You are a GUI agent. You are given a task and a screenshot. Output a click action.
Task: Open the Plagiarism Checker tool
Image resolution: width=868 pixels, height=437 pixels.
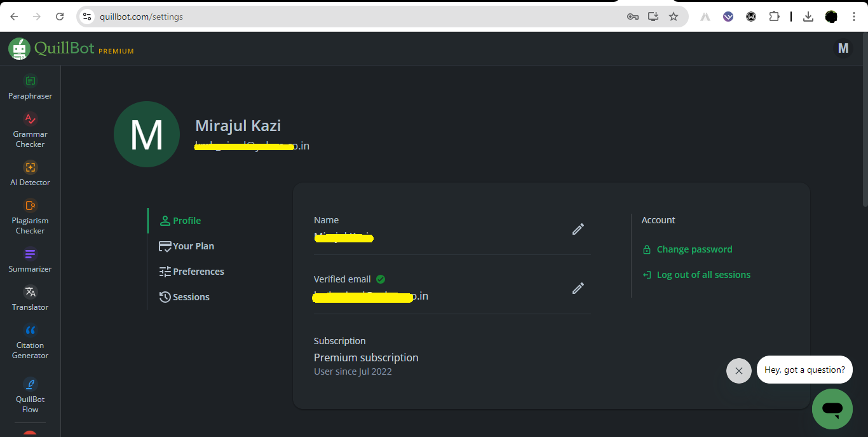pos(30,216)
